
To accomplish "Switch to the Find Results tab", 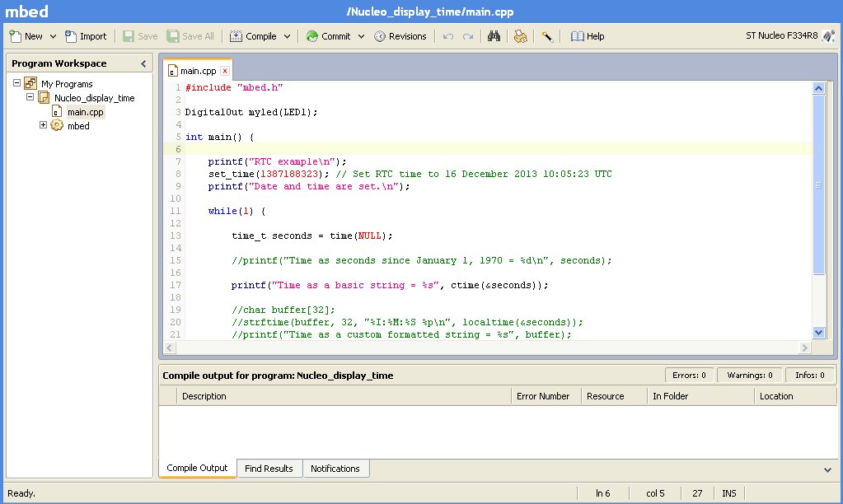I will [x=269, y=468].
